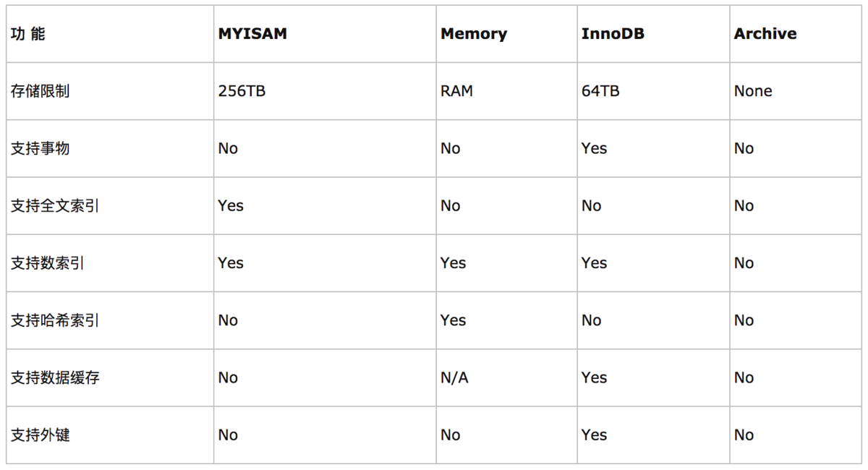Image resolution: width=868 pixels, height=470 pixels.
Task: Click the Memory column header
Action: point(474,34)
